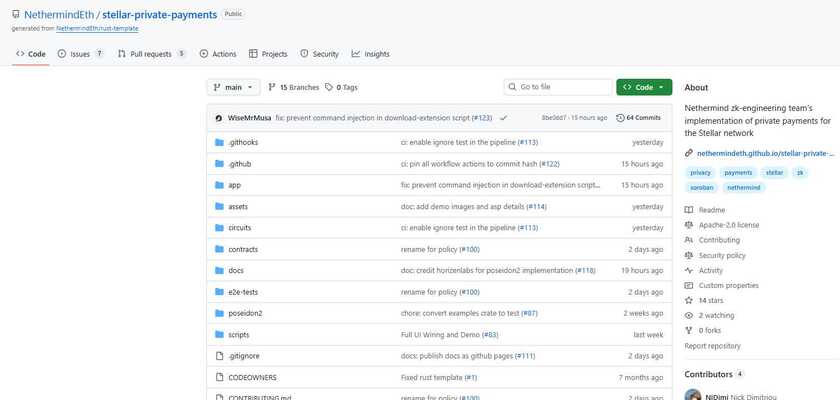
Task: Click the commit status checkmark icon
Action: [504, 117]
